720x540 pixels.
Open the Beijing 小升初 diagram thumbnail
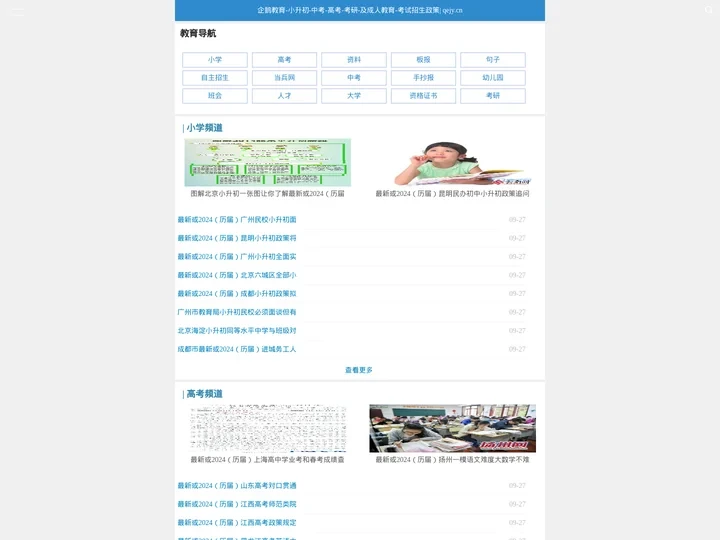pyautogui.click(x=268, y=163)
